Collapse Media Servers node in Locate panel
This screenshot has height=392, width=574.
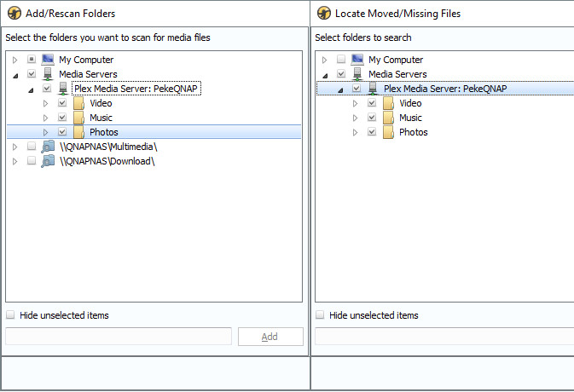pyautogui.click(x=325, y=74)
